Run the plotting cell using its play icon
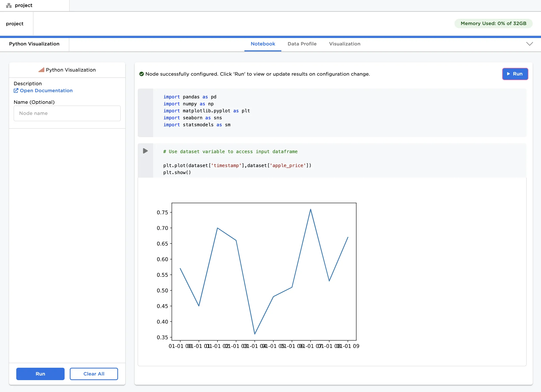Screen dimensions: 541x392 [145, 151]
